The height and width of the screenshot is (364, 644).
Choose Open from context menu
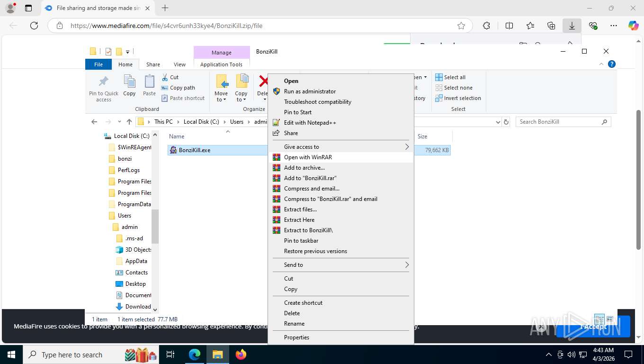tap(341, 81)
